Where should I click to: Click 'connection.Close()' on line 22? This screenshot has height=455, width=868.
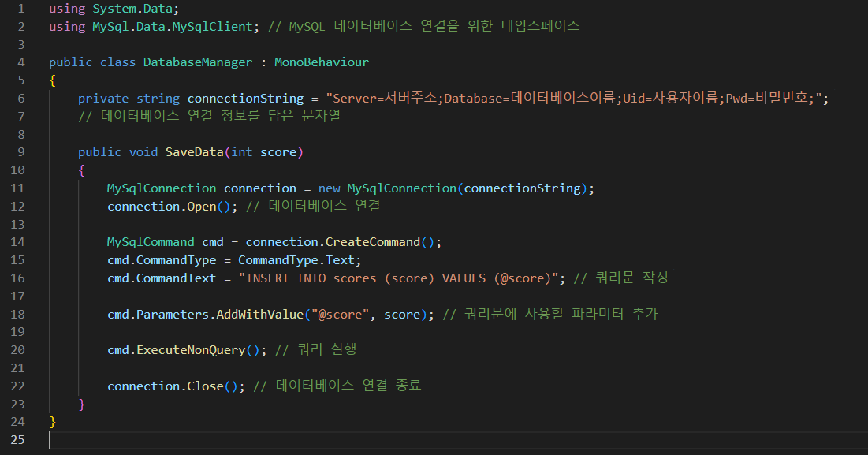click(x=172, y=386)
